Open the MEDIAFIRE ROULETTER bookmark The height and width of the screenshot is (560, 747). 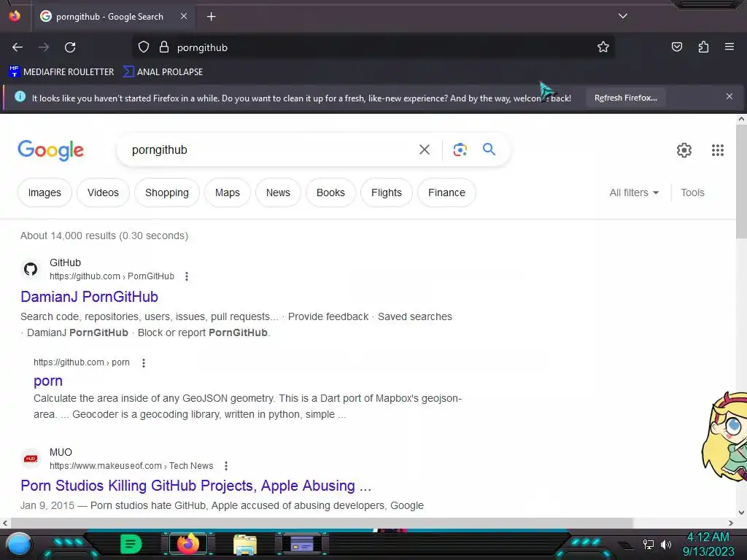pos(61,72)
